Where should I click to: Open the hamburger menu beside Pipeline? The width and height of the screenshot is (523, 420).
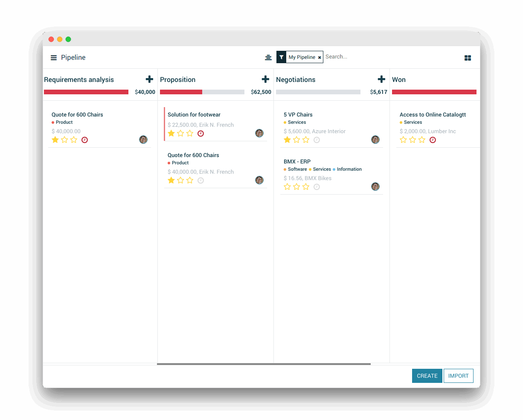pyautogui.click(x=54, y=58)
